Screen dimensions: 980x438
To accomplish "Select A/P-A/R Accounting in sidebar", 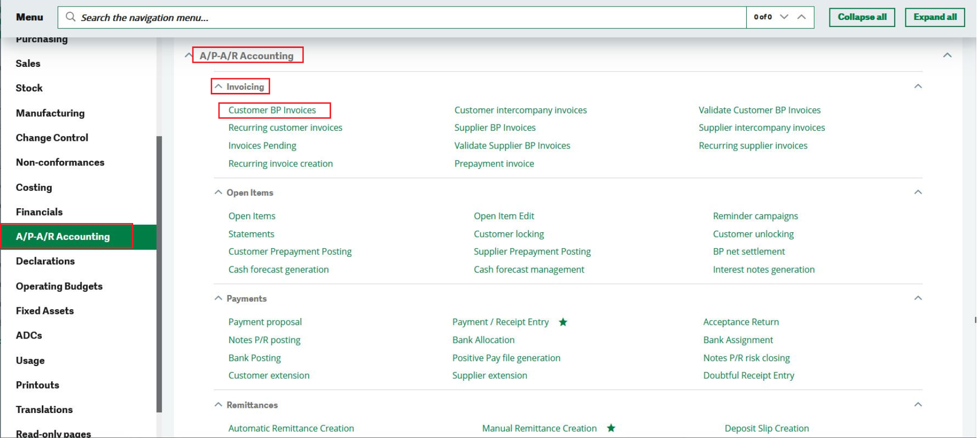I will point(63,236).
